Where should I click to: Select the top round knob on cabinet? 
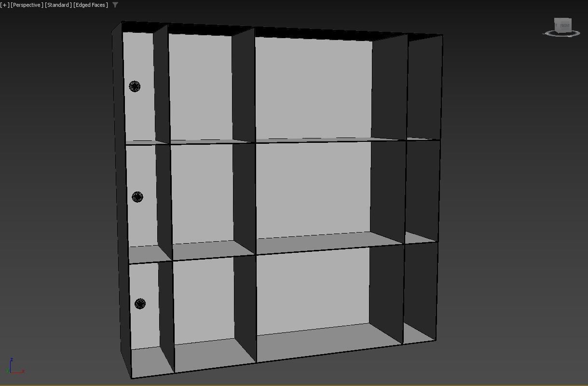(135, 86)
